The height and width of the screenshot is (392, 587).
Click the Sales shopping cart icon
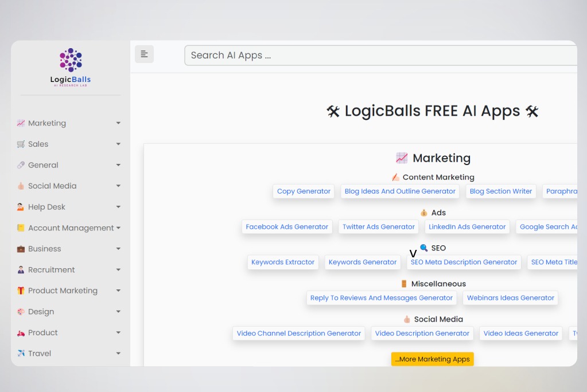[x=21, y=144]
